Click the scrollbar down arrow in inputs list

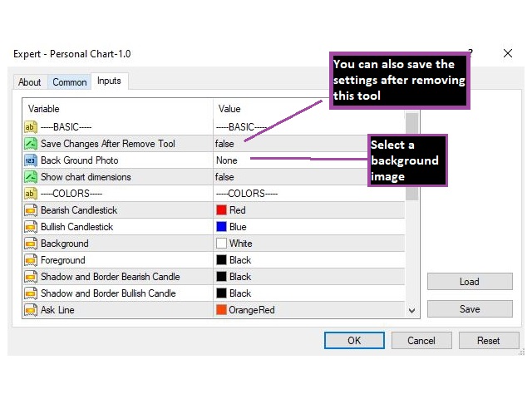(x=412, y=310)
